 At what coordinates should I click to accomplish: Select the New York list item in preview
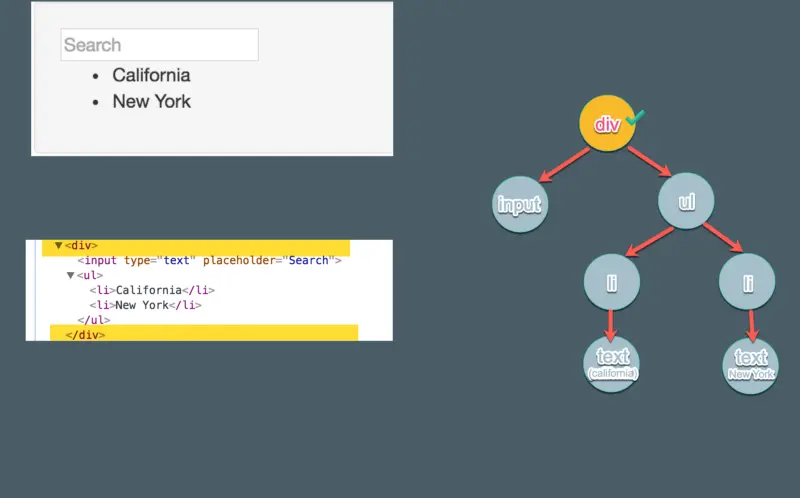coord(152,101)
